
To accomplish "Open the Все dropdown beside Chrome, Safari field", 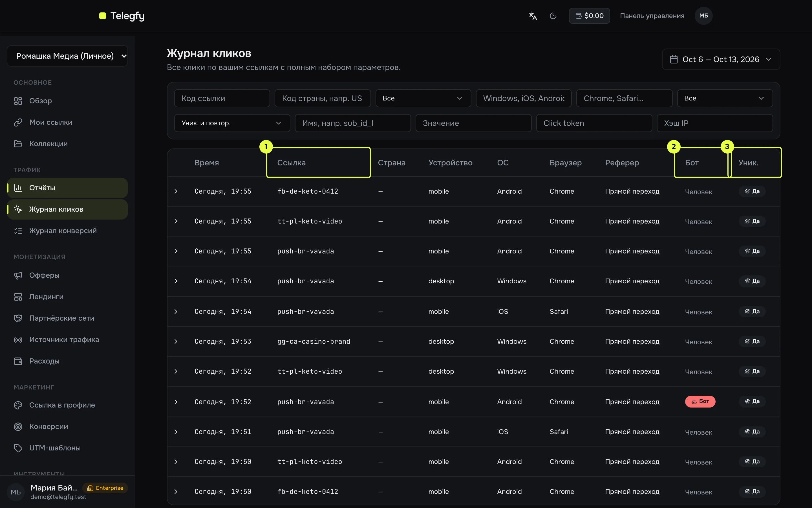I will (725, 98).
